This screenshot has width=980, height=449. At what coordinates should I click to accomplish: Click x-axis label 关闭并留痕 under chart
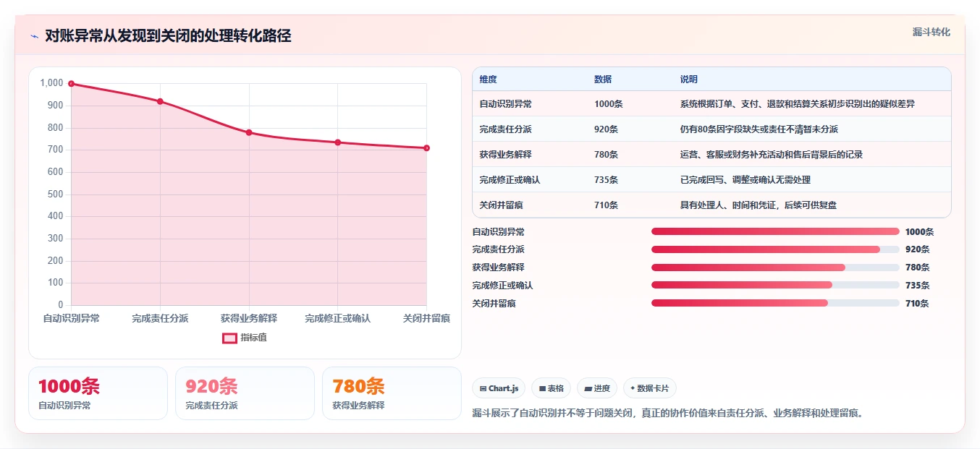click(x=426, y=318)
